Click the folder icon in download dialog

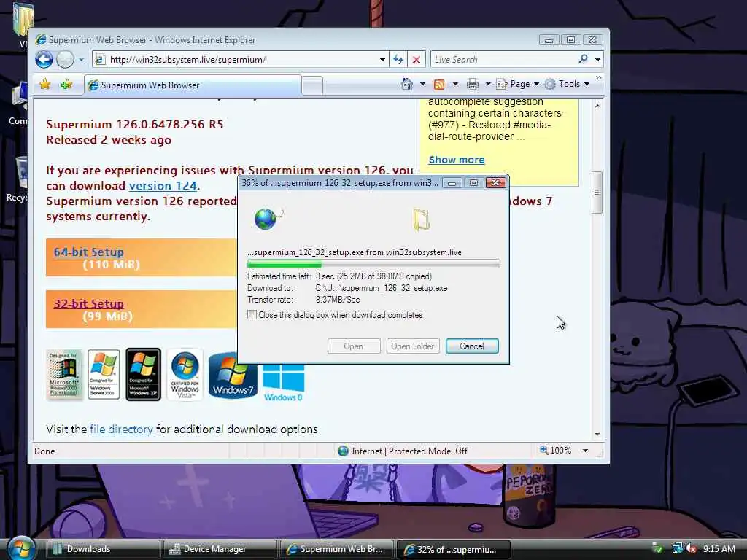421,219
